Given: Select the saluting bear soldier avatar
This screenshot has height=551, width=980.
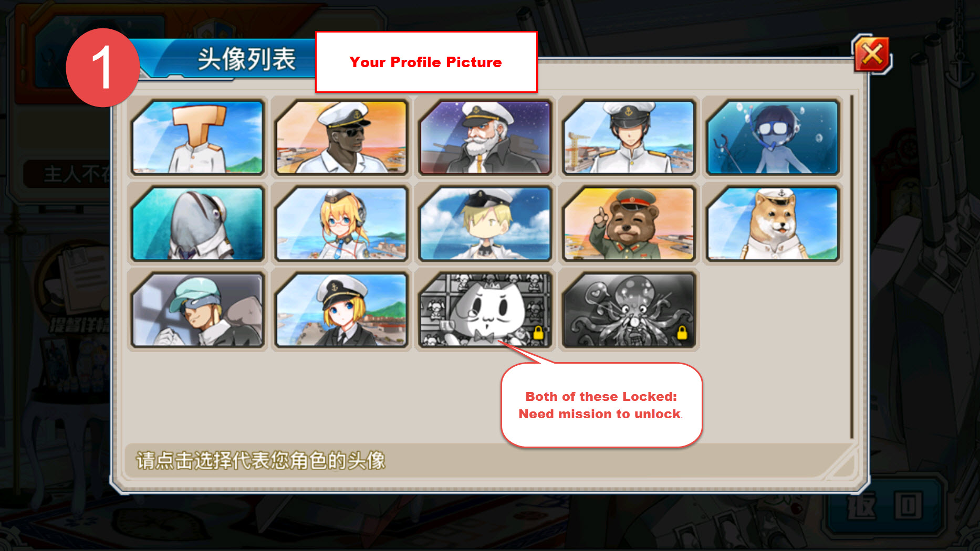Looking at the screenshot, I should pyautogui.click(x=629, y=224).
